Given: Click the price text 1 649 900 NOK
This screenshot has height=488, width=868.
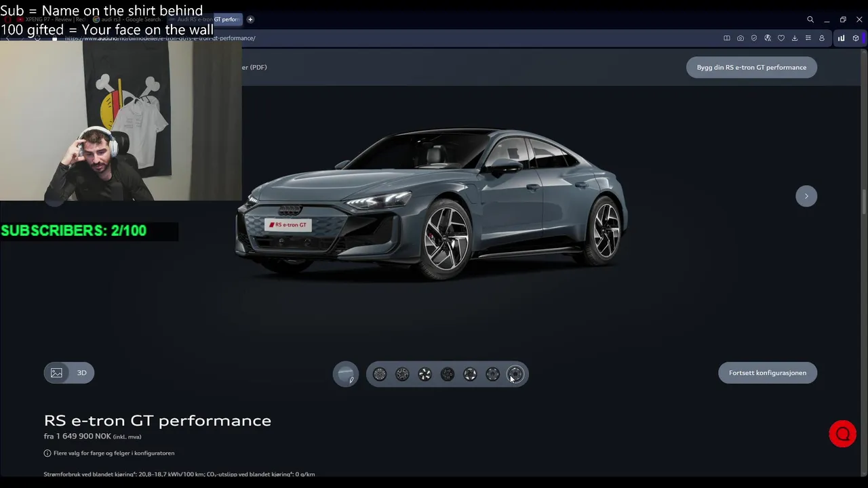Looking at the screenshot, I should click(x=84, y=436).
